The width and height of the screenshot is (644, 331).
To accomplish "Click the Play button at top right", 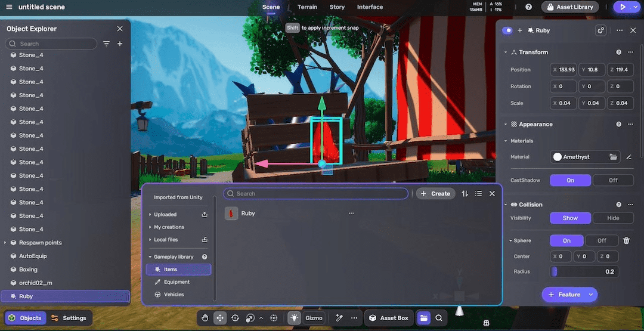I will pos(623,7).
